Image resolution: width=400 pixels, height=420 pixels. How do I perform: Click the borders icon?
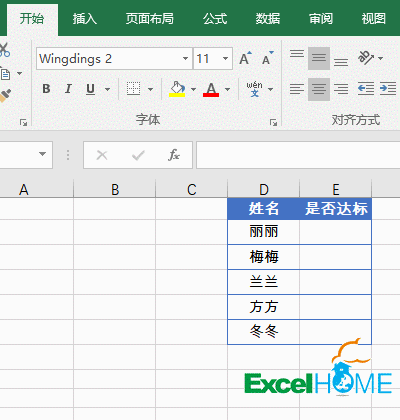(133, 89)
